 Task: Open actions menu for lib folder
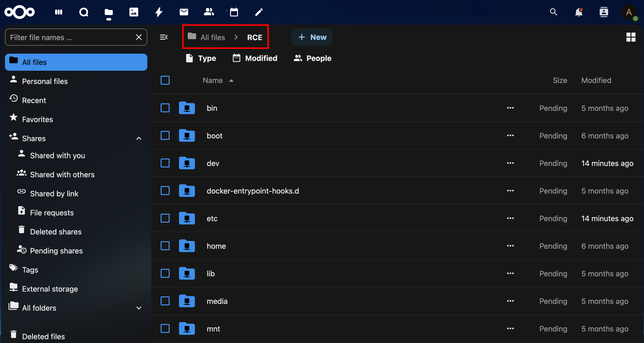pyautogui.click(x=510, y=274)
